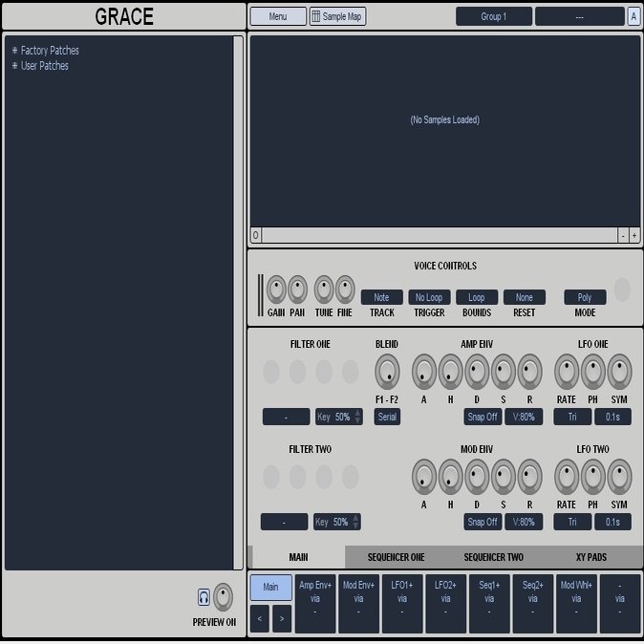The width and height of the screenshot is (644, 644).
Task: Click the LFO Two RATE knob
Action: [567, 477]
